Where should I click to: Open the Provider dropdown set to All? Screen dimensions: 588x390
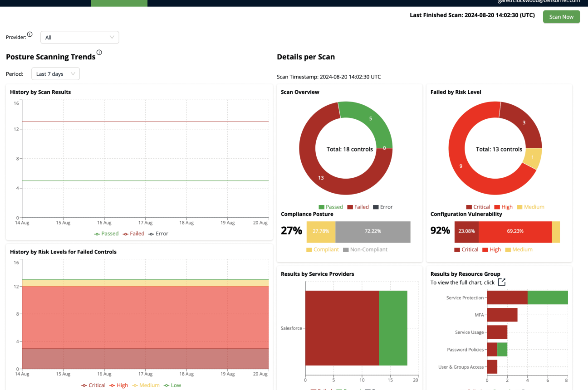(79, 37)
